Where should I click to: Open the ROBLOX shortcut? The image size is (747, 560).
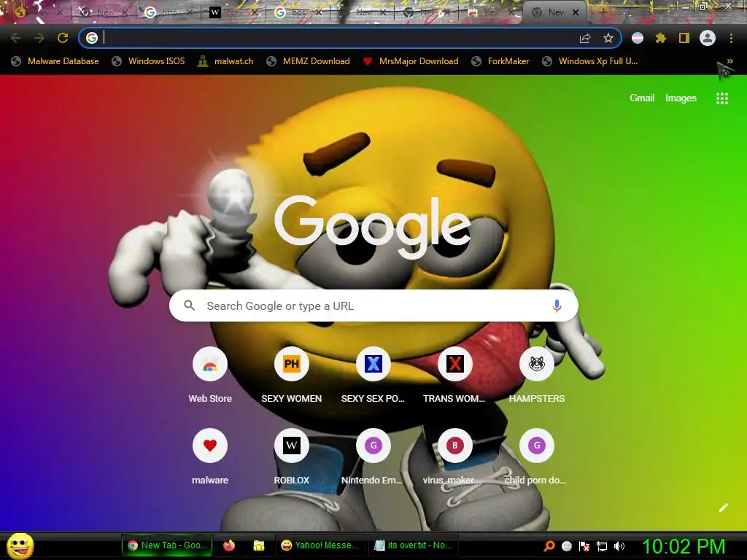coord(292,457)
